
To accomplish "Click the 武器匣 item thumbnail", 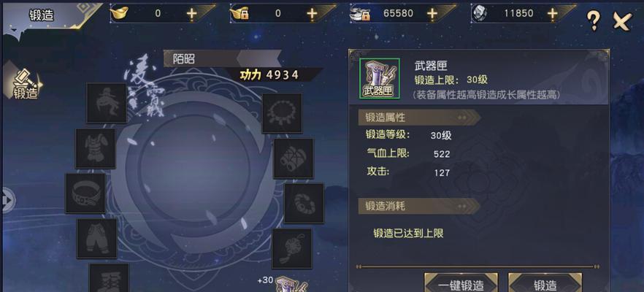I will (x=379, y=78).
